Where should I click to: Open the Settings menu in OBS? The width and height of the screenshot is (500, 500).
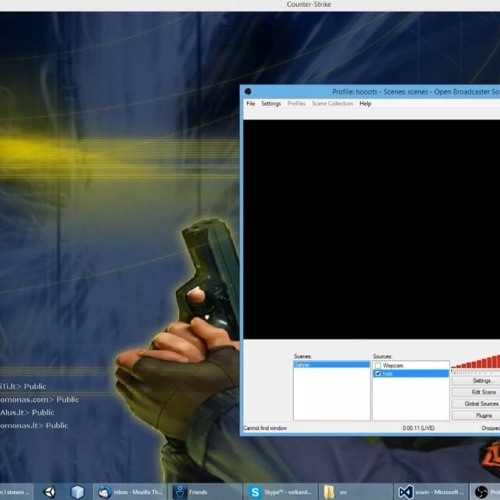(x=271, y=104)
